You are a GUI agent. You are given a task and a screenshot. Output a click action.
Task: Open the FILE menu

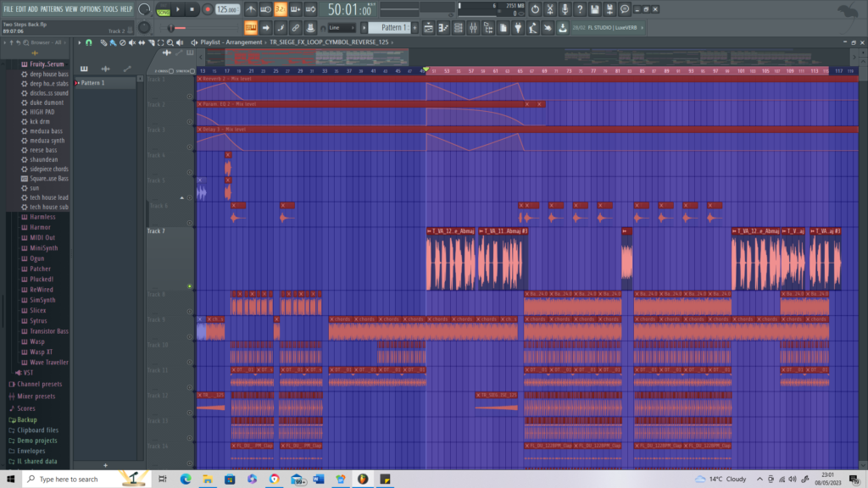point(8,8)
